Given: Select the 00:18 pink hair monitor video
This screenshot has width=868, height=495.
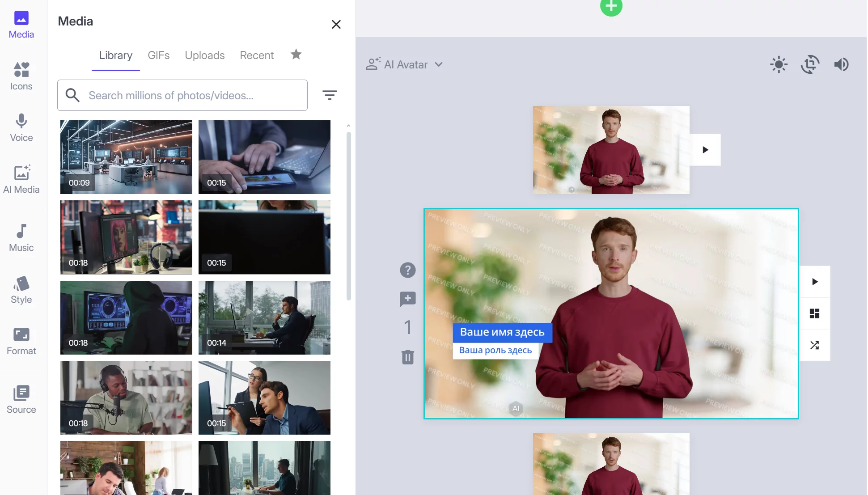Looking at the screenshot, I should 126,237.
